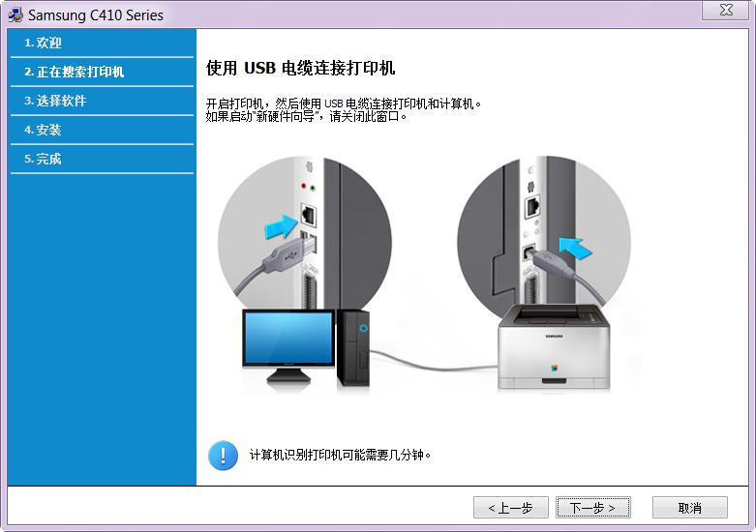Image resolution: width=756 pixels, height=532 pixels.
Task: Click the computer monitor illustration
Action: [287, 344]
